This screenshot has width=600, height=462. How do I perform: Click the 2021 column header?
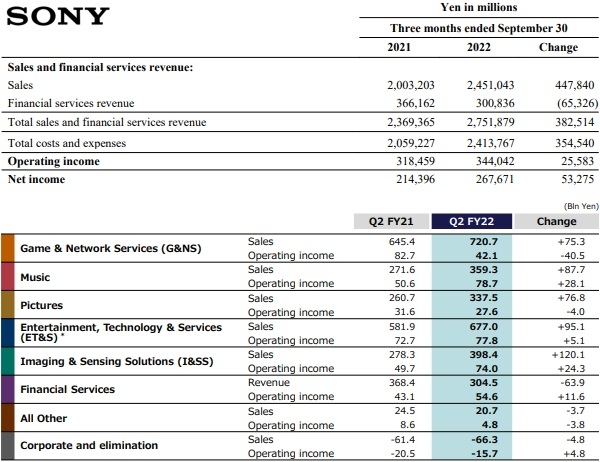click(x=399, y=47)
